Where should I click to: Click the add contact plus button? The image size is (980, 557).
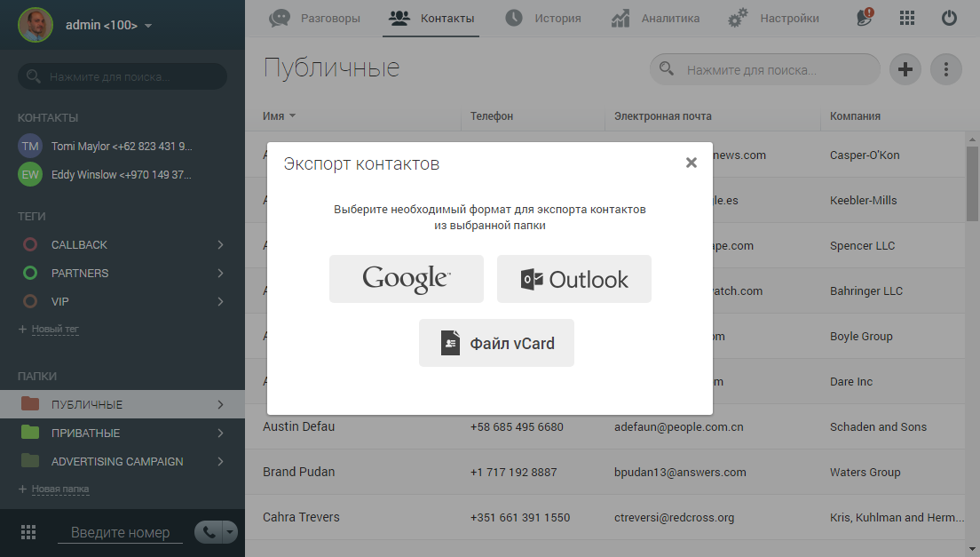click(905, 69)
